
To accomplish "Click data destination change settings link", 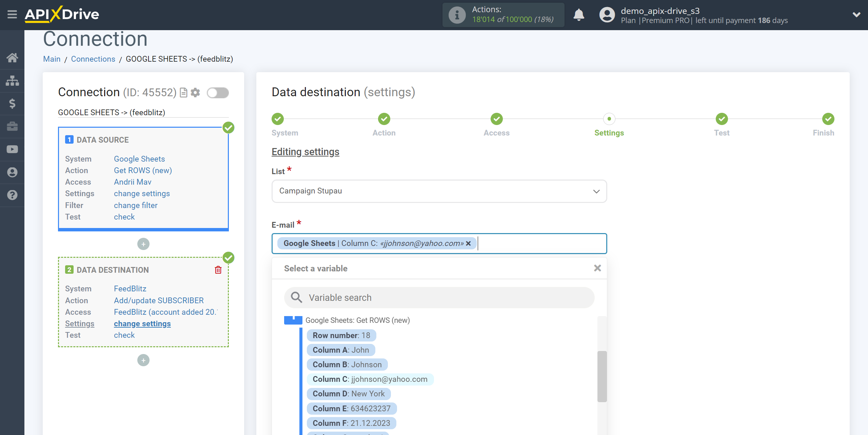I will point(142,324).
